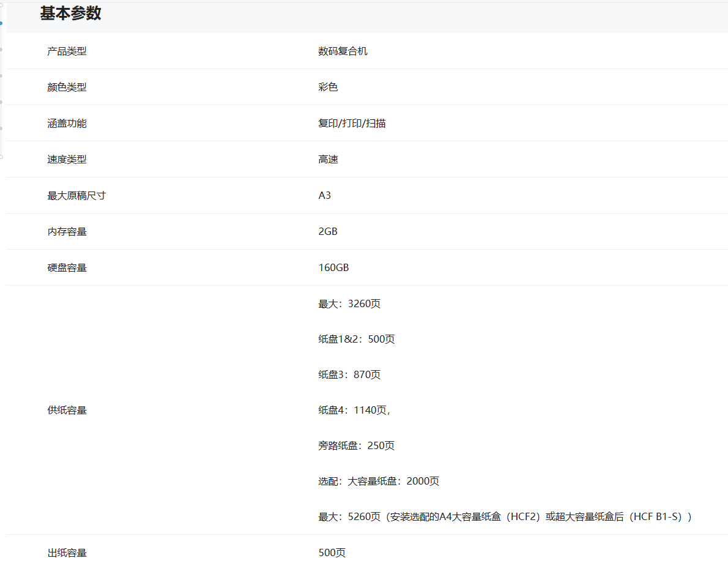Click the 出纸容量 row label
This screenshot has height=569, width=728.
[x=67, y=553]
